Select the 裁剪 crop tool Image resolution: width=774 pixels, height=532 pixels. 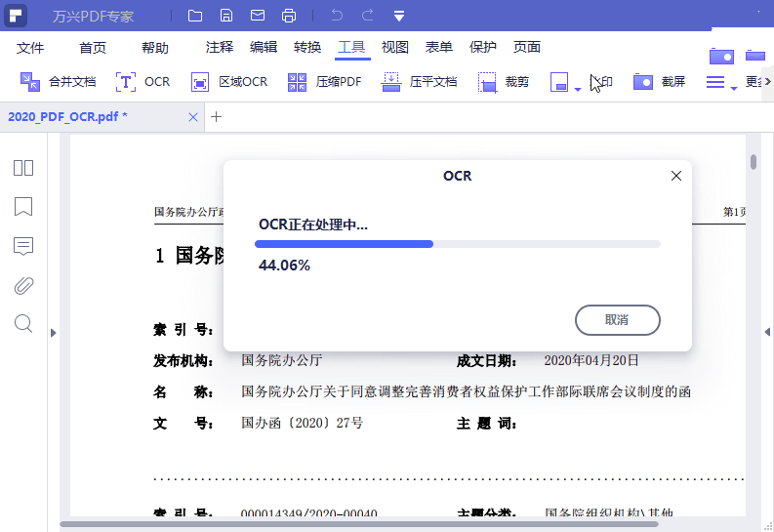pos(488,82)
